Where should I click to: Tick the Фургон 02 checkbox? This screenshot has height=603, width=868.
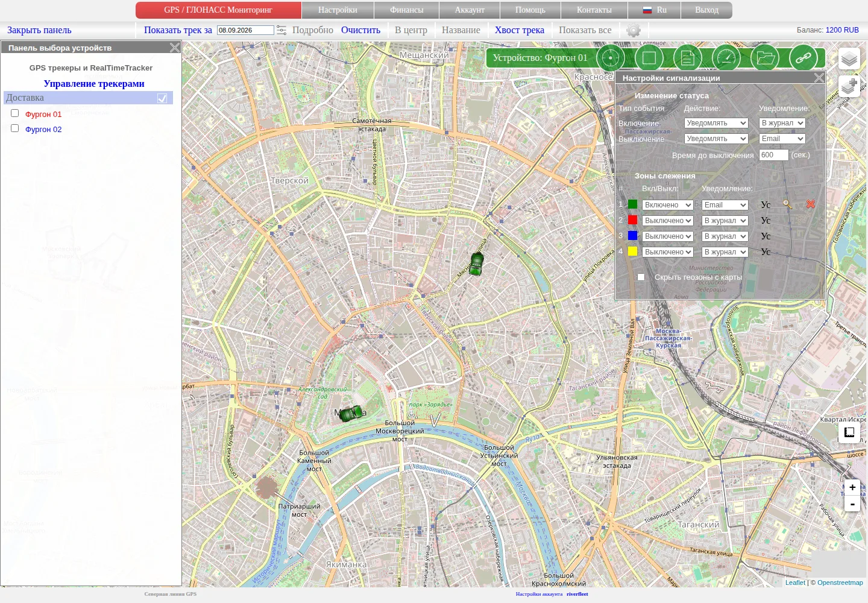pyautogui.click(x=15, y=128)
